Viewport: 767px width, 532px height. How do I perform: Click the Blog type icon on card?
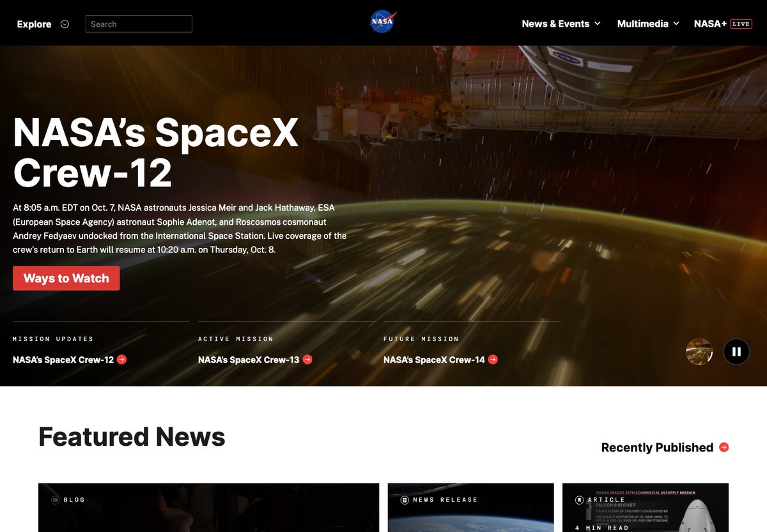tap(56, 500)
